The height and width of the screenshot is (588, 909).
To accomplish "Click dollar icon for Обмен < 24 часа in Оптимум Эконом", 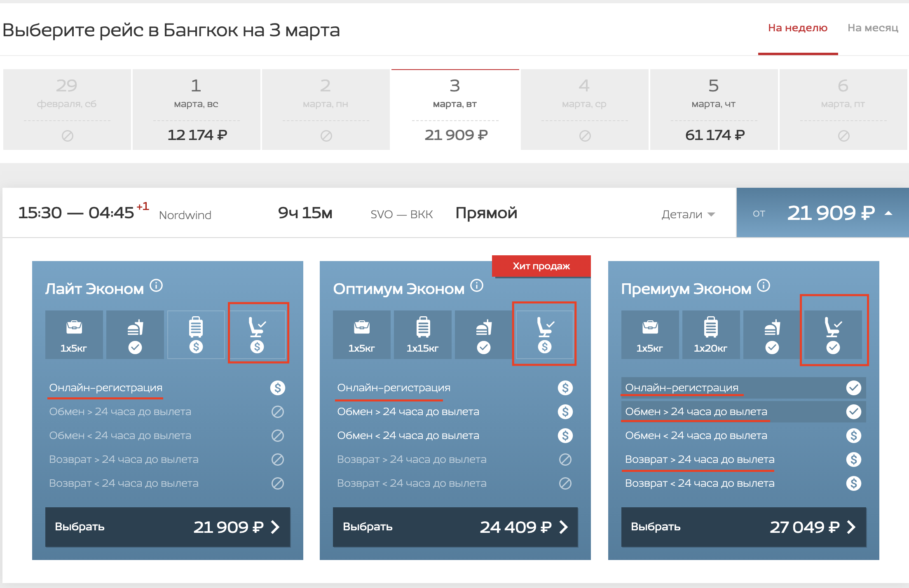I will pos(565,436).
